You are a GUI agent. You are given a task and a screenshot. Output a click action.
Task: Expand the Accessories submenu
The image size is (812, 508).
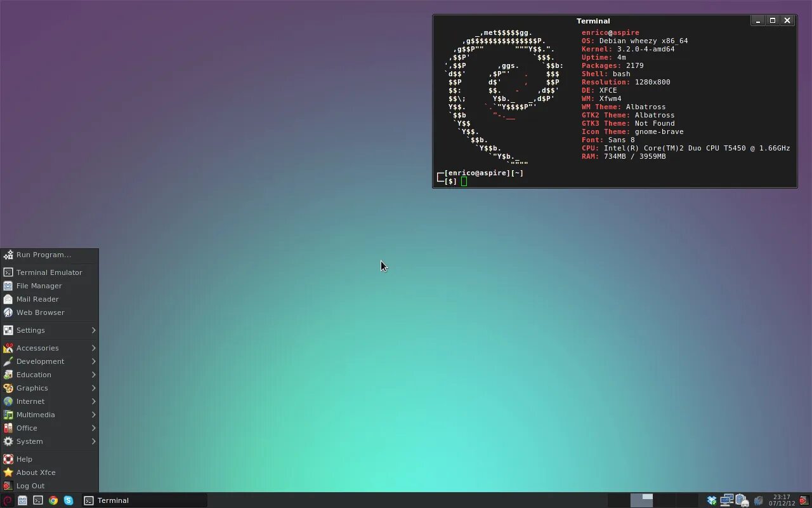[49, 348]
